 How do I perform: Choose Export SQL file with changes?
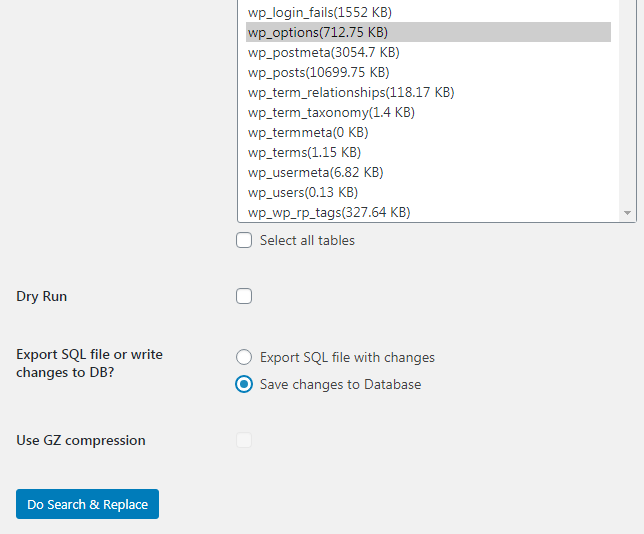click(x=244, y=357)
